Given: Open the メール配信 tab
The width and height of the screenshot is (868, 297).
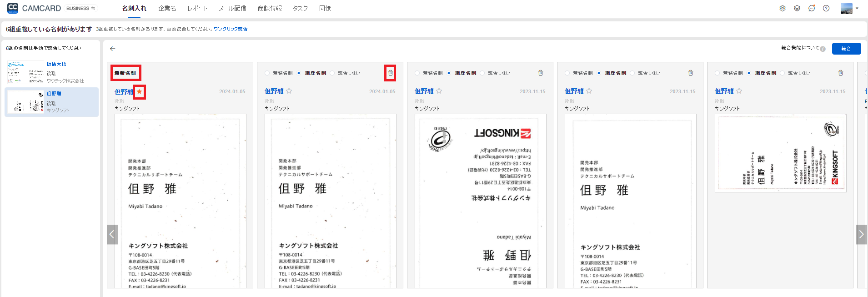Looking at the screenshot, I should point(232,8).
